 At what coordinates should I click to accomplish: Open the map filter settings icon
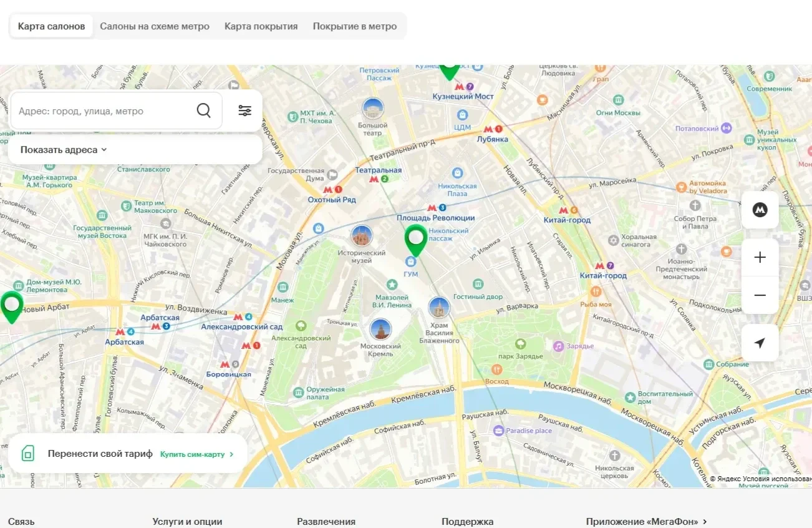coord(245,110)
